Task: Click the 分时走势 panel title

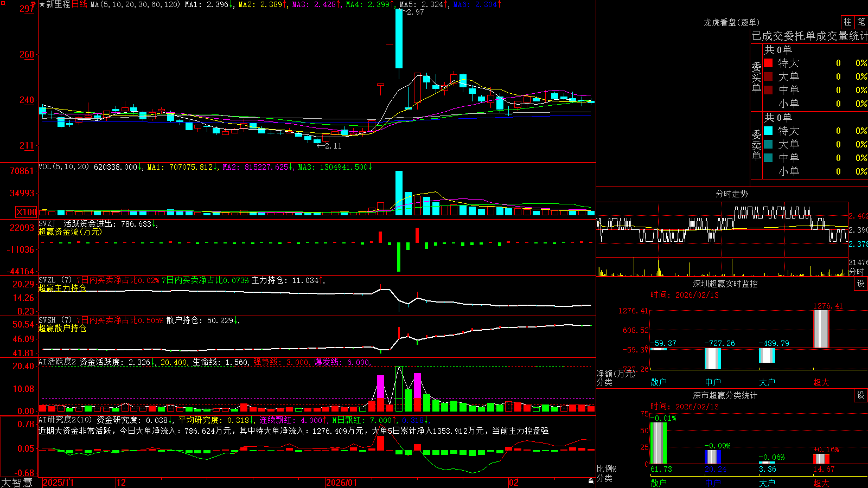Action: [731, 194]
